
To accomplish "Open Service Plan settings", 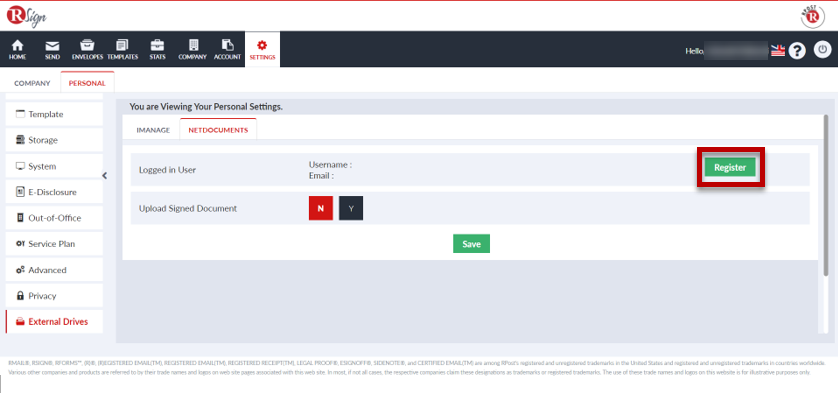I will tap(54, 244).
